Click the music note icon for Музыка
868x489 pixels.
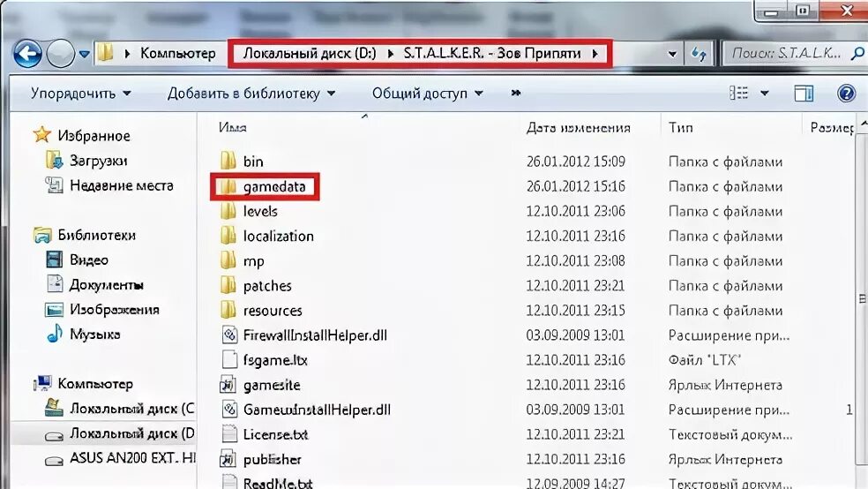point(55,334)
